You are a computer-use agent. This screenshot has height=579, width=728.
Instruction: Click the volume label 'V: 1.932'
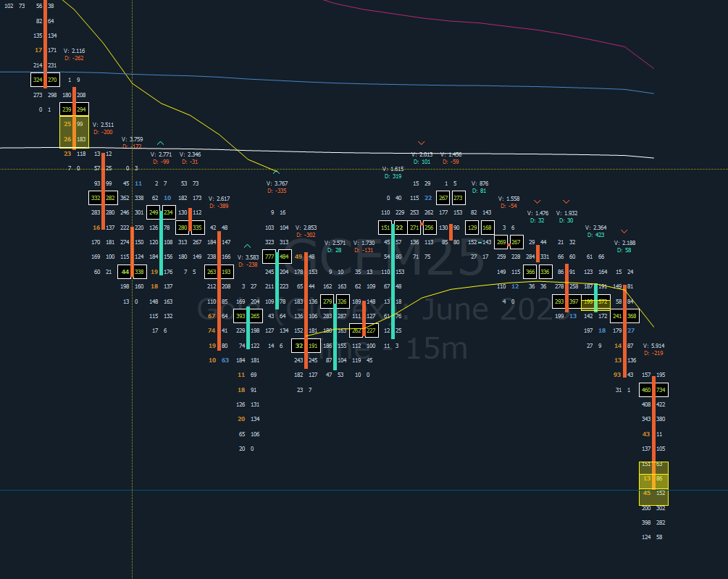click(x=567, y=213)
